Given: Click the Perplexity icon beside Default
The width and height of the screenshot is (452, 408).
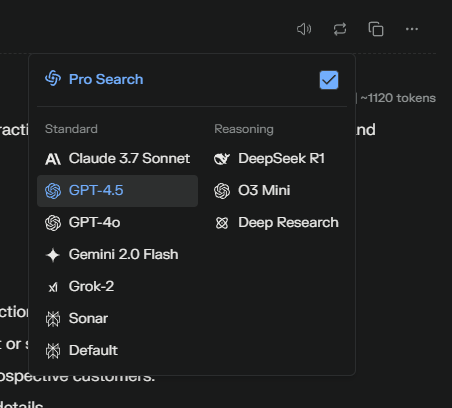Looking at the screenshot, I should point(53,351).
